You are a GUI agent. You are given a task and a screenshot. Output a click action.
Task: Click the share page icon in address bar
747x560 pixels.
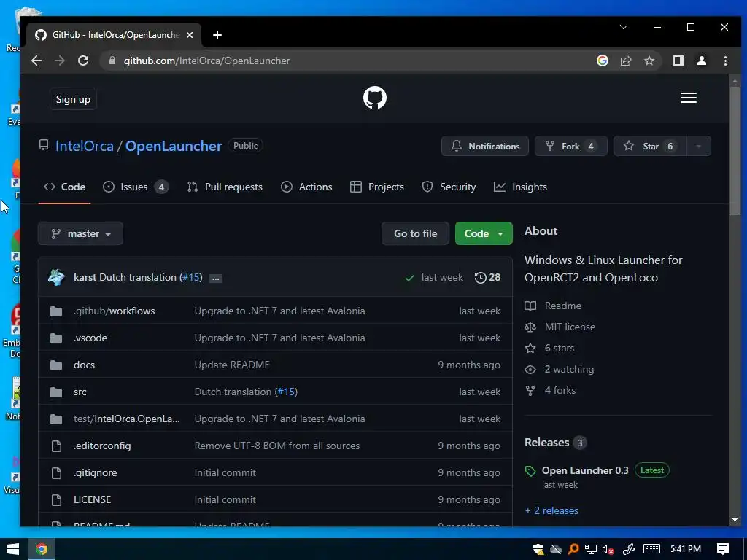tap(625, 61)
